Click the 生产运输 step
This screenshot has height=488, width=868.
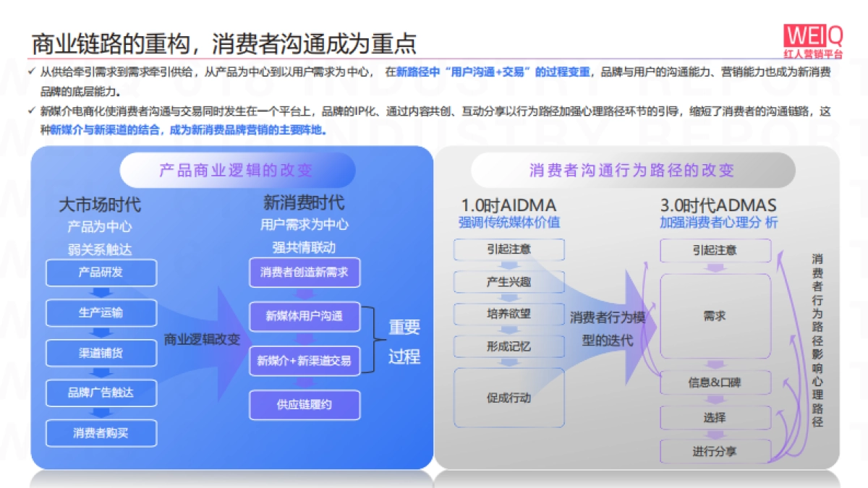[102, 313]
